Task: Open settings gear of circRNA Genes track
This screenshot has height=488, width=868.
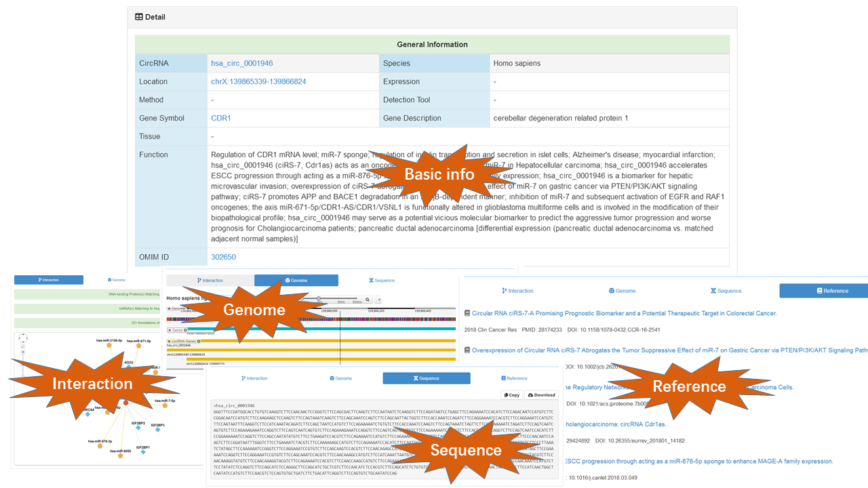Action: [x=198, y=341]
